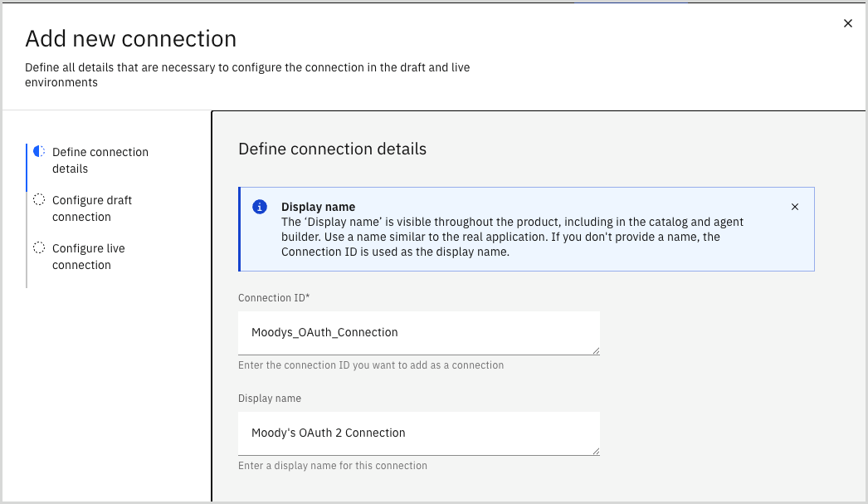Click the half-filled progress circle beside Define connection details
The image size is (868, 504).
click(39, 151)
